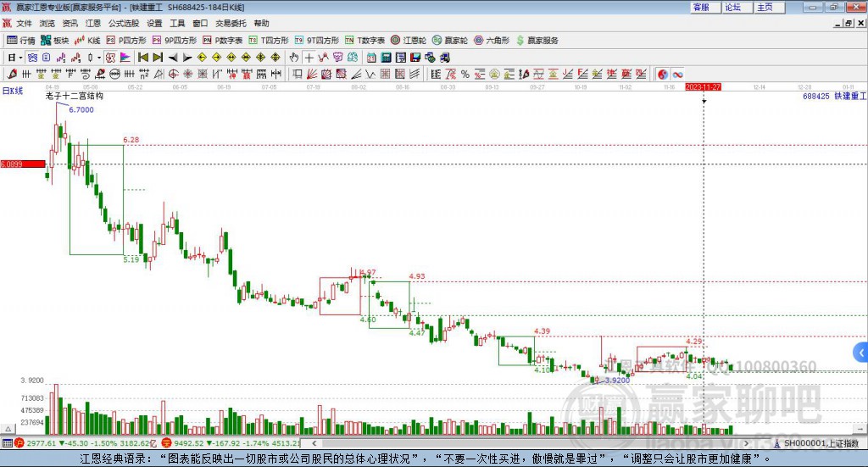
Task: Switch to K线 chart view
Action: coord(87,41)
